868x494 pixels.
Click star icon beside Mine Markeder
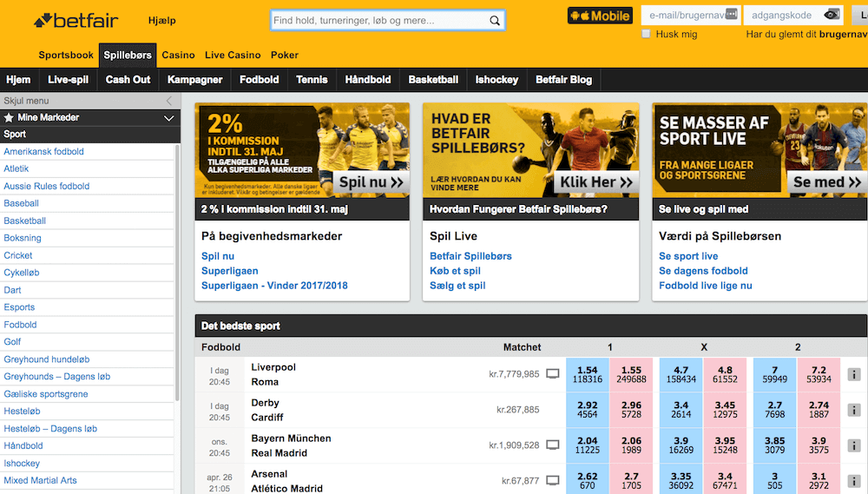[x=9, y=117]
